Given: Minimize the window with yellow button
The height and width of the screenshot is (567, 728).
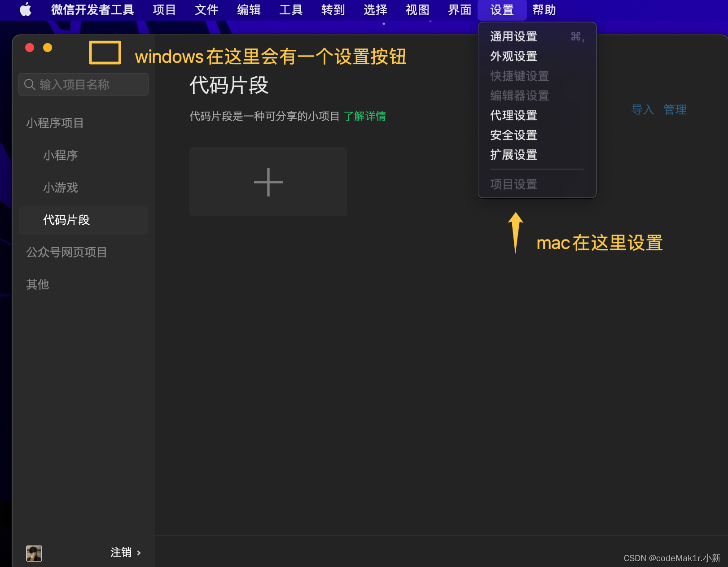Looking at the screenshot, I should (48, 48).
